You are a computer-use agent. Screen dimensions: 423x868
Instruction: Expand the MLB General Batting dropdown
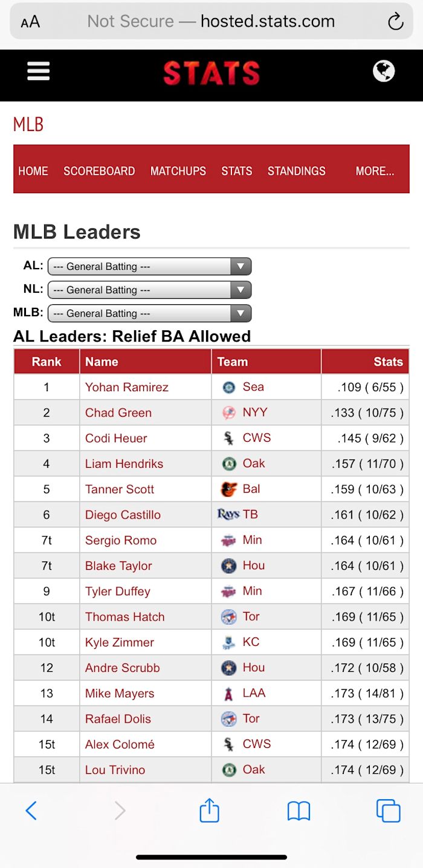click(x=149, y=313)
